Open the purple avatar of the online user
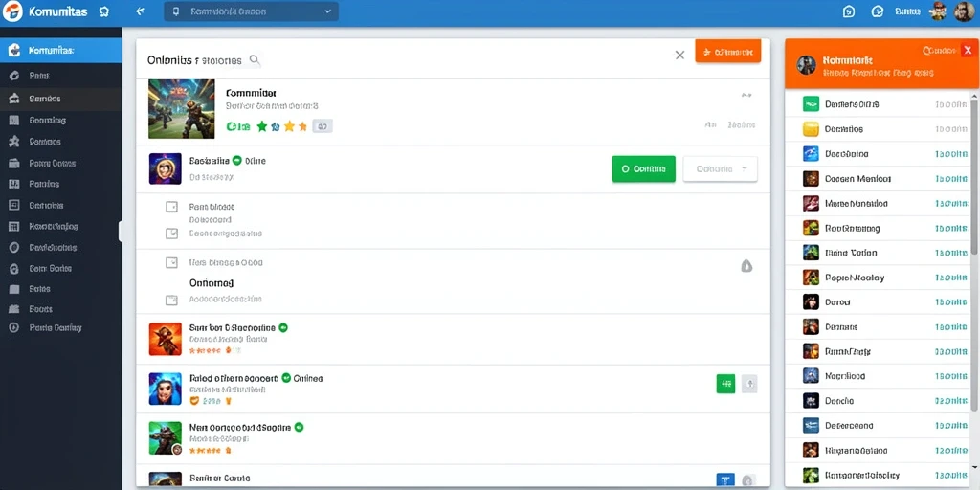 tap(165, 168)
